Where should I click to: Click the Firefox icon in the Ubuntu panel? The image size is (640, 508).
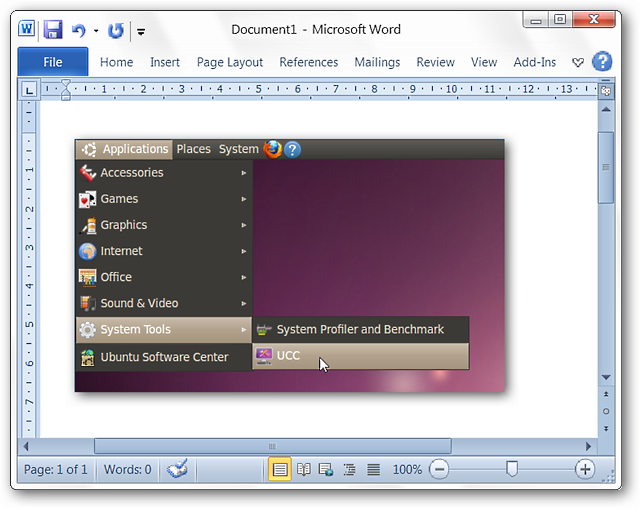pos(273,149)
